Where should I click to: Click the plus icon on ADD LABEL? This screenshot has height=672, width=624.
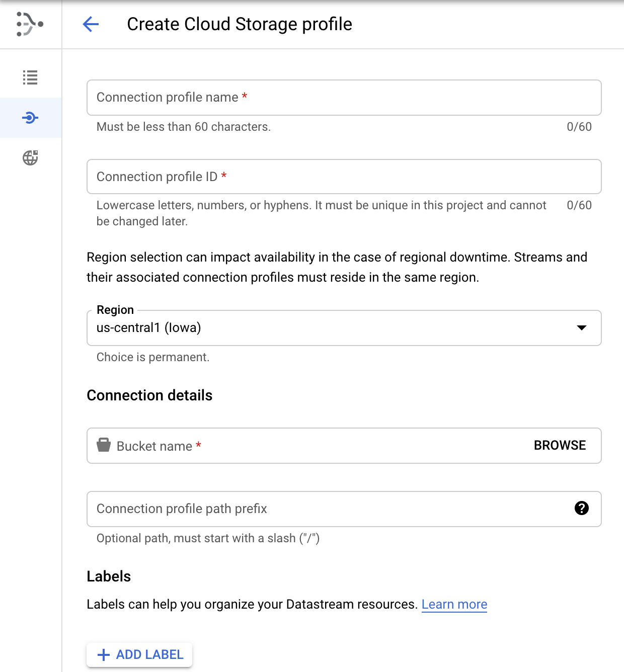pos(103,655)
